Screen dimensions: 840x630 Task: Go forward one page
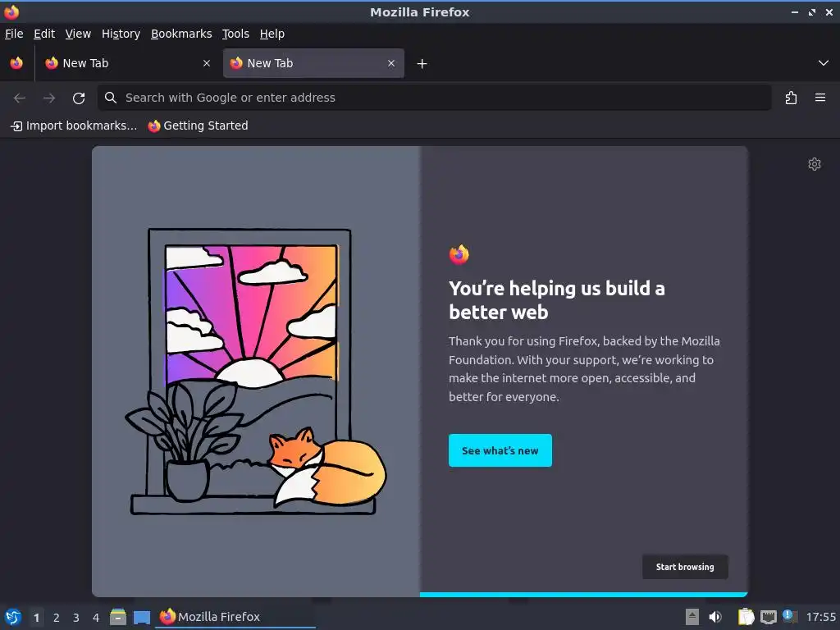[x=49, y=98]
